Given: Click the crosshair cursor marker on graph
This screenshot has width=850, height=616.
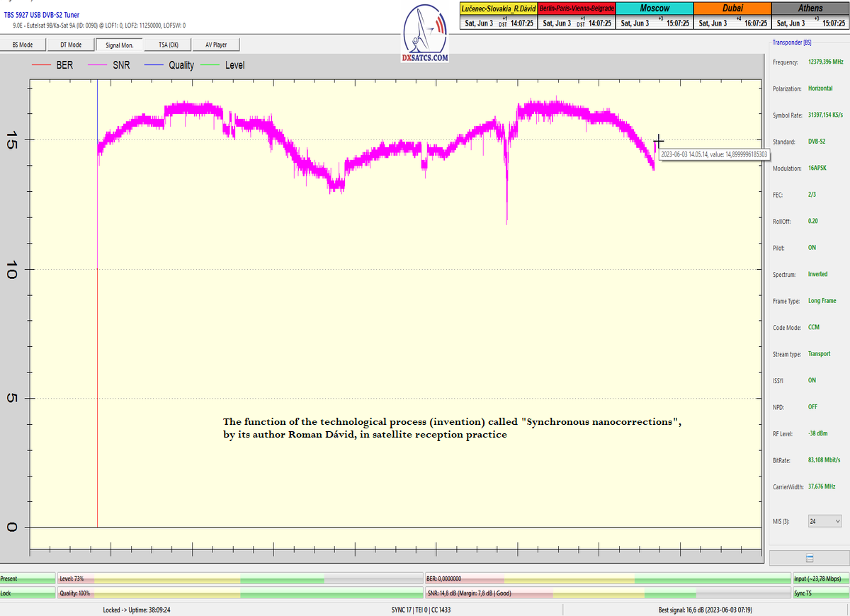Looking at the screenshot, I should [x=659, y=141].
